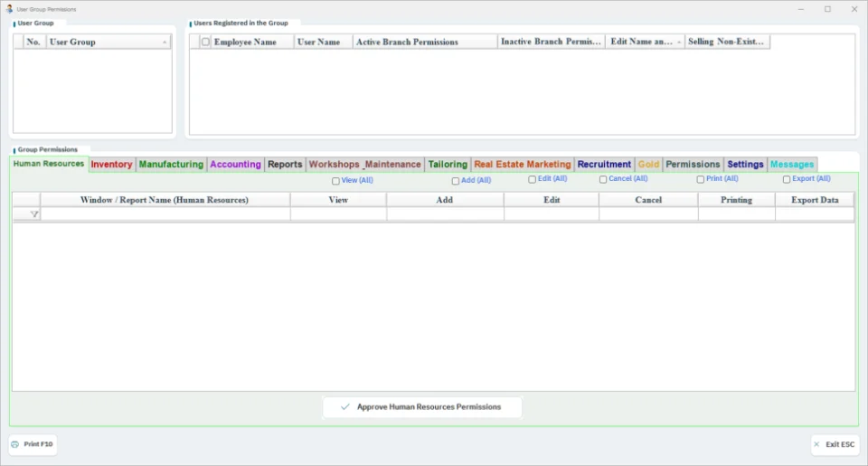Select the Tailoring tab
868x466 pixels.
[x=448, y=165]
